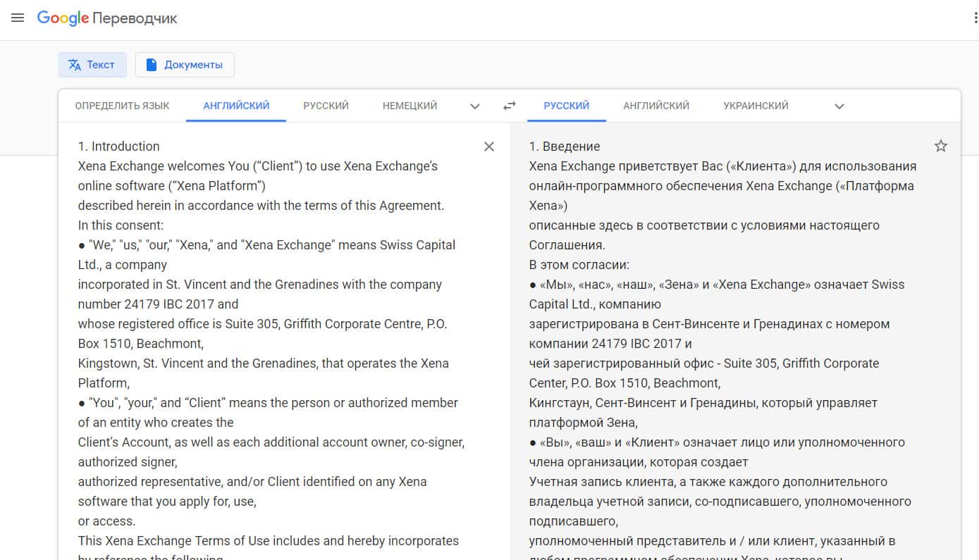
Task: Pick Немецкий as source language
Action: click(x=410, y=106)
